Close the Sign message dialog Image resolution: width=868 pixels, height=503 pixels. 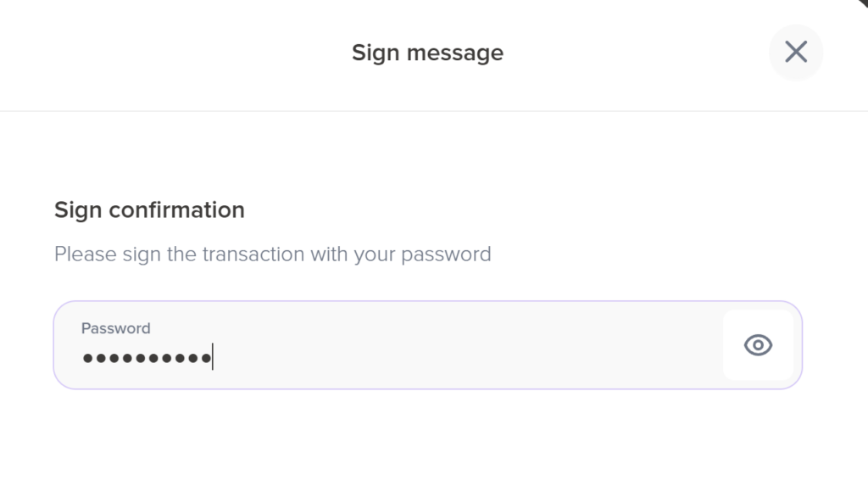click(x=795, y=53)
